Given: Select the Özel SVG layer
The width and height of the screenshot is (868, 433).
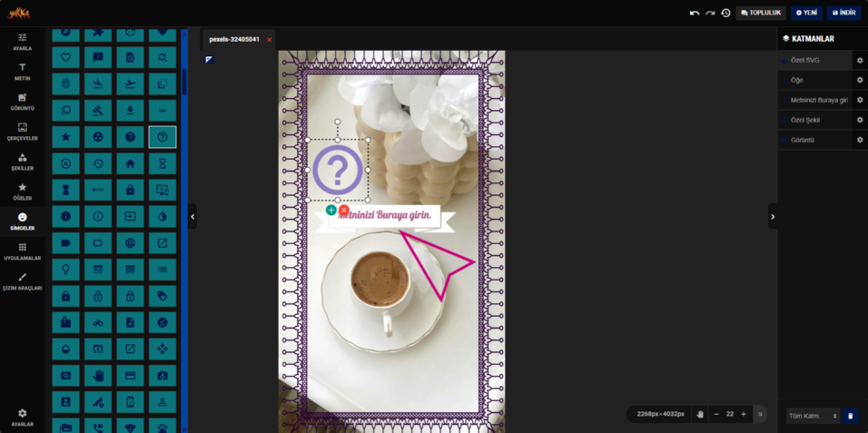Looking at the screenshot, I should [814, 60].
